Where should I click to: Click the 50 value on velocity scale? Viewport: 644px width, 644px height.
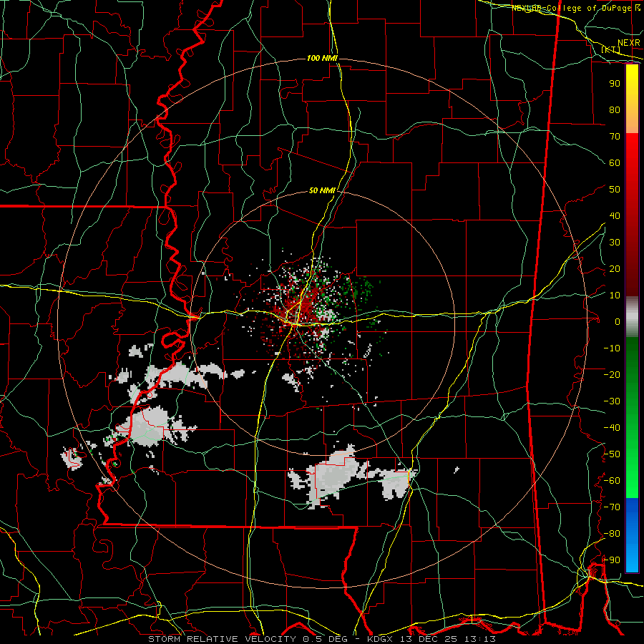615,190
